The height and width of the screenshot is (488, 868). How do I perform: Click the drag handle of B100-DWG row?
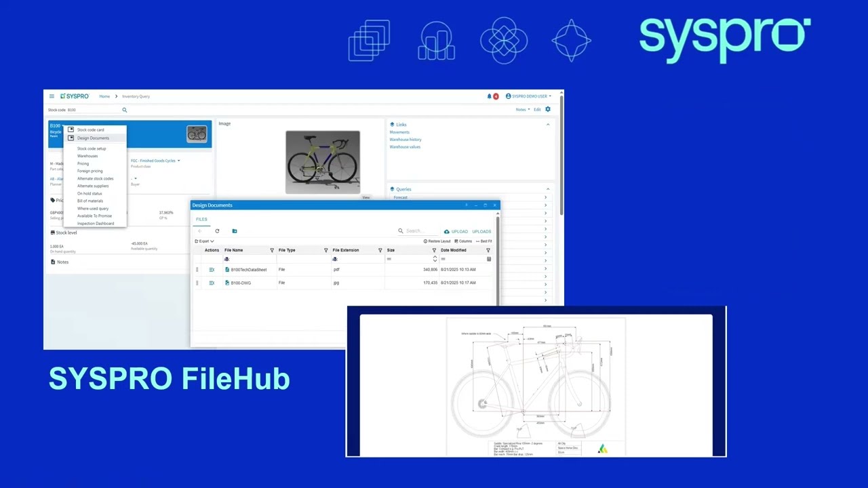coord(197,283)
